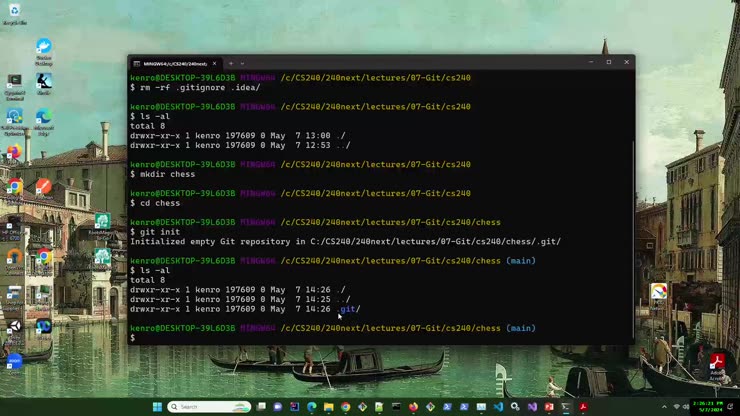Open the Adobe Acrobat desktop shortcut
740x416 pixels.
717,365
